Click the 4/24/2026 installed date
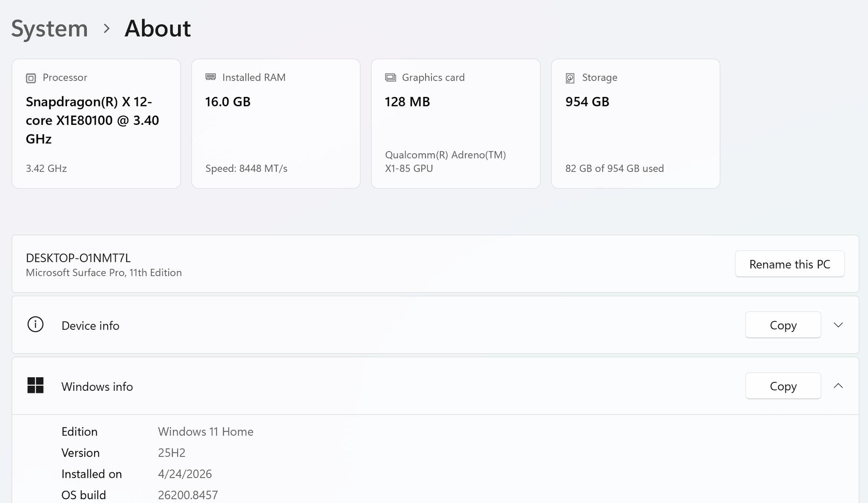This screenshot has height=503, width=868. point(185,474)
